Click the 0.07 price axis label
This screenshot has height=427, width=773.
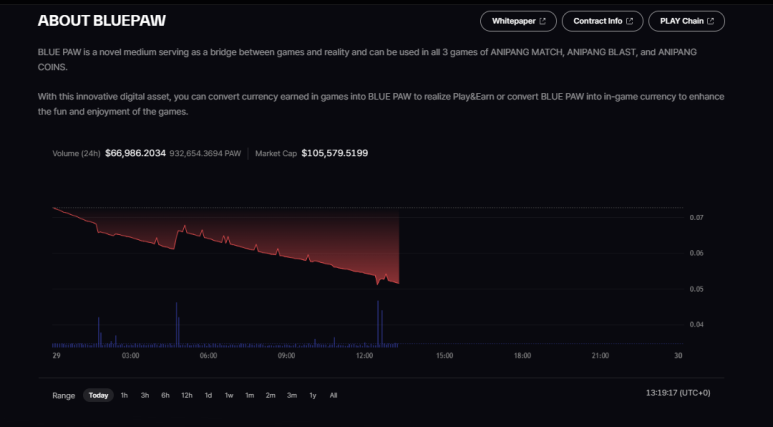[x=696, y=217]
